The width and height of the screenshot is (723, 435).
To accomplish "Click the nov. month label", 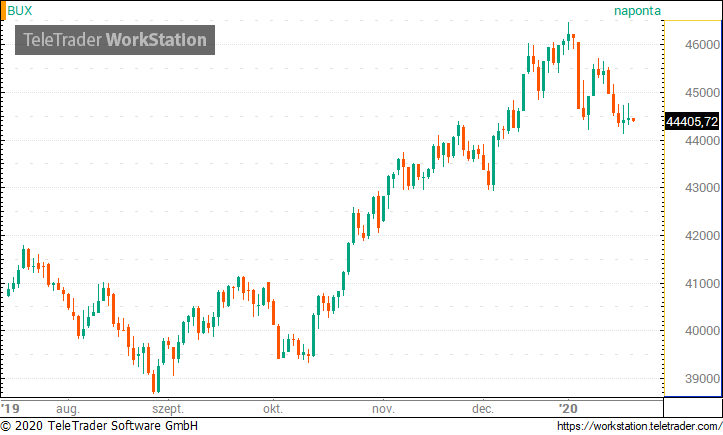I will pos(383,409).
